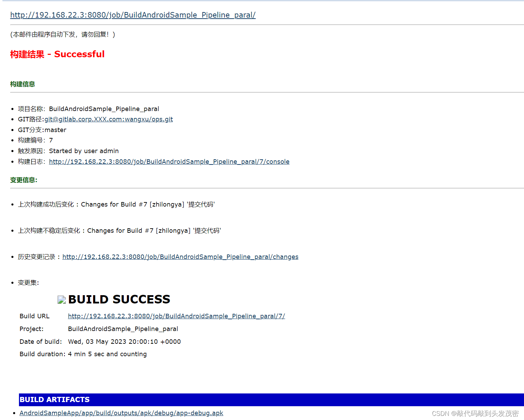Click the 'BUILD ARTIFACTS' blue header bar
The width and height of the screenshot is (524, 420).
tap(271, 400)
